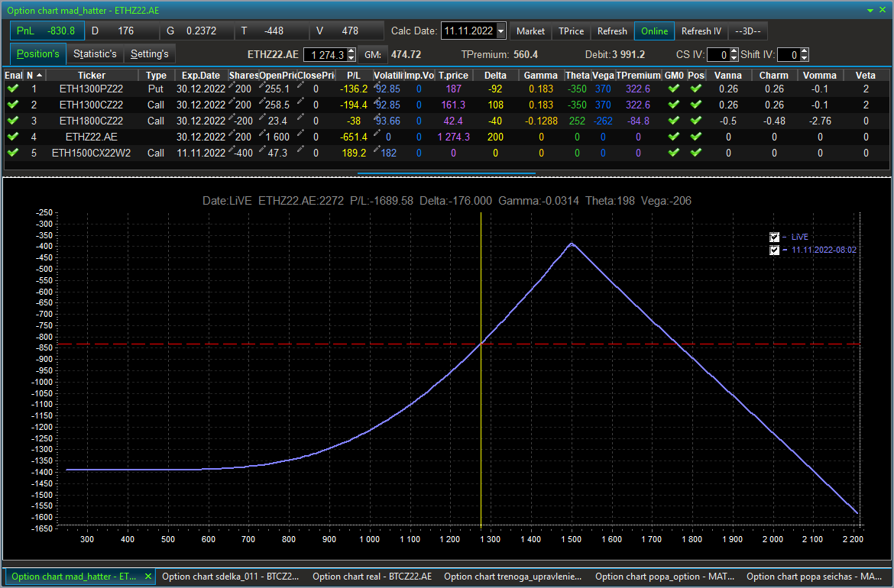Decrease ETHZ22.AE price with down spinner

pyautogui.click(x=351, y=58)
